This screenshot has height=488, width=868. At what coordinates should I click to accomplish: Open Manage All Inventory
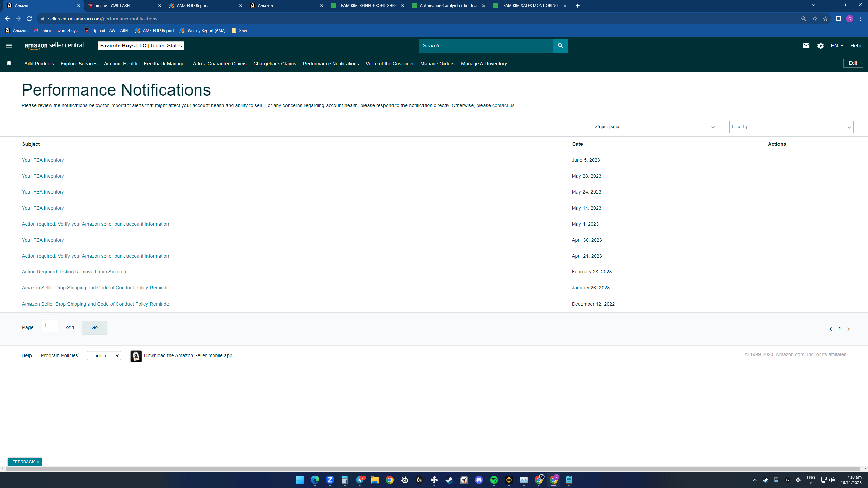(484, 64)
